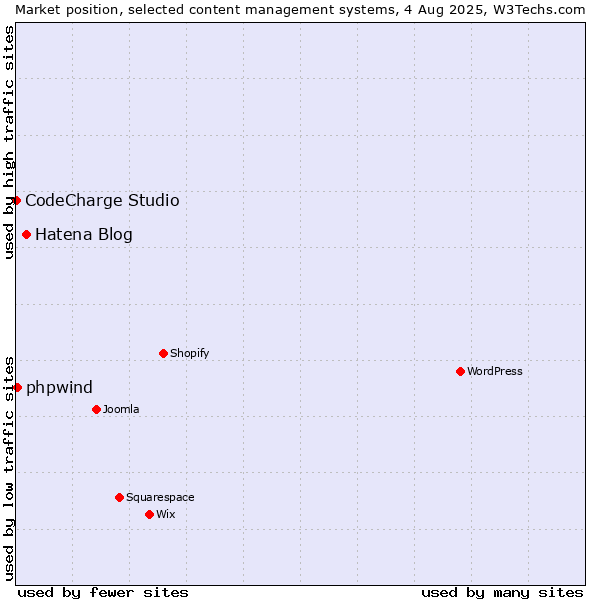Click the WordPress red marker
This screenshot has height=600, width=600.
point(460,371)
